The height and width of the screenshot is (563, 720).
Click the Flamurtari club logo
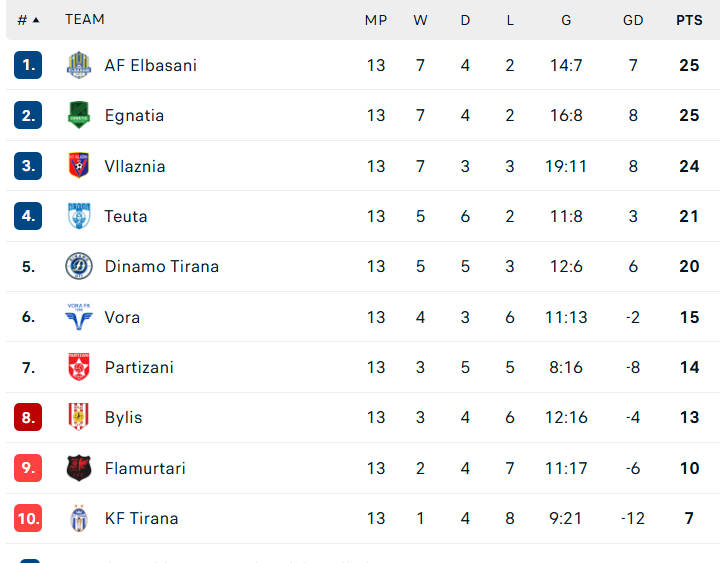tap(78, 468)
